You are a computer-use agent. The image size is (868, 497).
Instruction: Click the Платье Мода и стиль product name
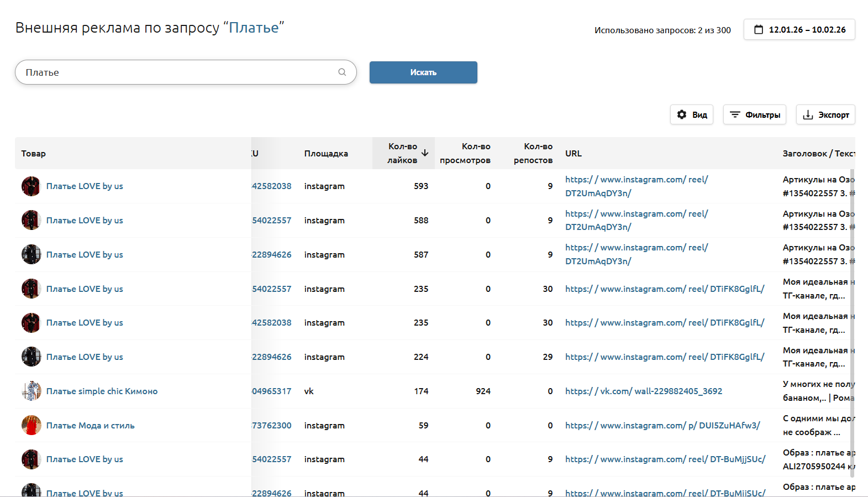coord(90,425)
